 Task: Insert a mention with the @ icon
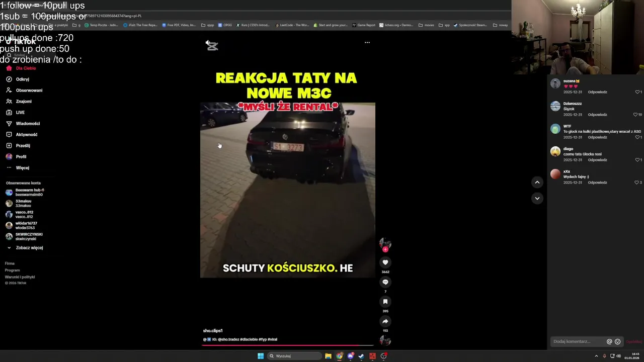(609, 341)
